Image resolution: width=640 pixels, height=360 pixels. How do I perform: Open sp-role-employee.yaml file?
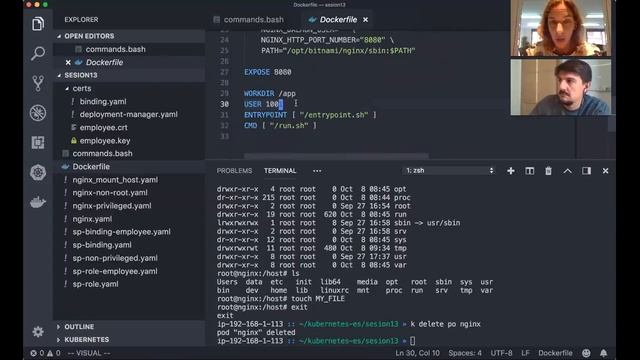pos(115,271)
